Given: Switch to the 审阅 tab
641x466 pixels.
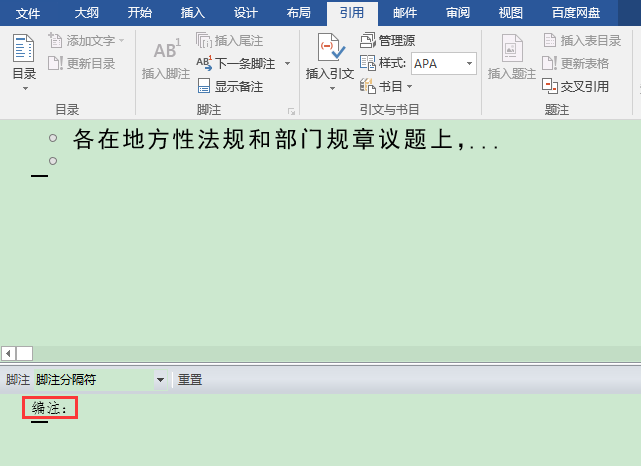Looking at the screenshot, I should click(458, 13).
